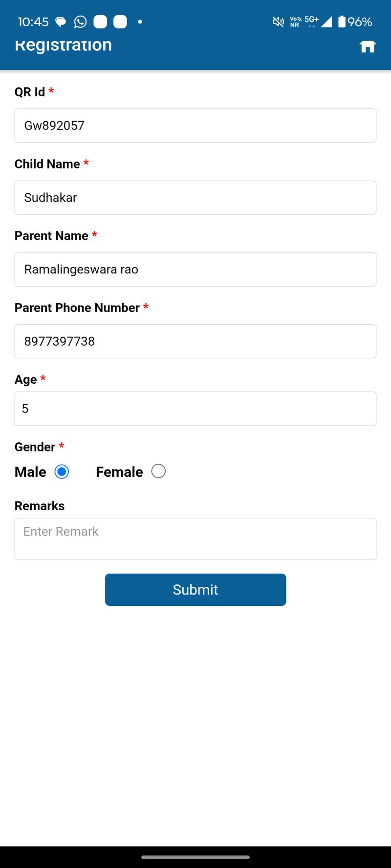Click the Parent Phone Number field
Viewport: 391px width, 868px height.
(x=195, y=341)
